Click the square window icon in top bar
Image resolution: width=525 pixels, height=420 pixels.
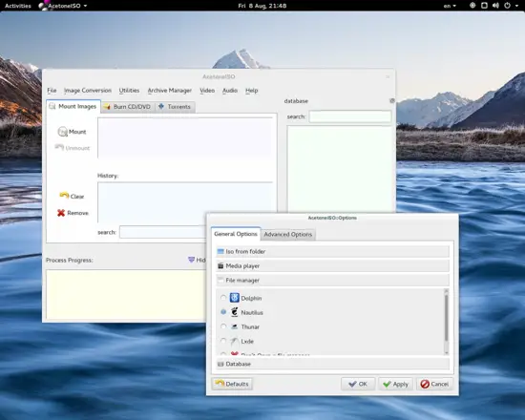coord(484,6)
